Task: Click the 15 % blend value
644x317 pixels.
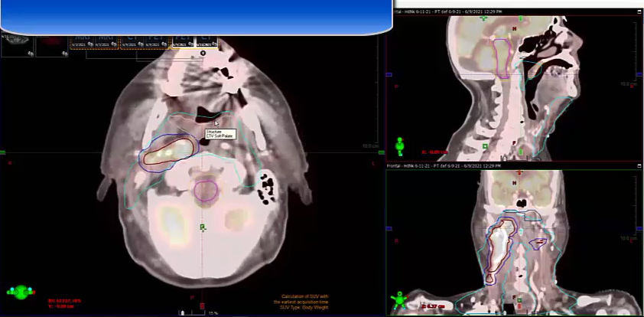Action: [213, 313]
